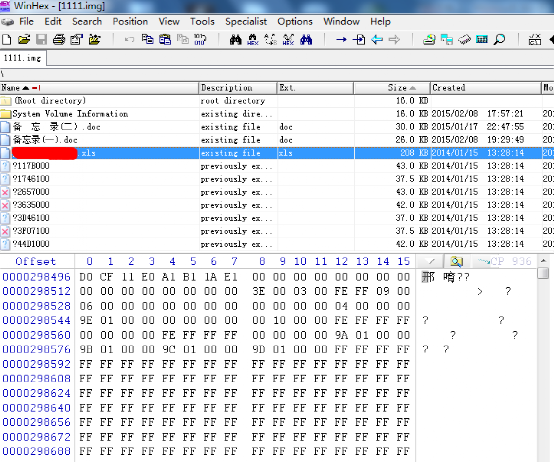554x462 pixels.
Task: Select the ?3635000 file entry
Action: tap(277, 205)
